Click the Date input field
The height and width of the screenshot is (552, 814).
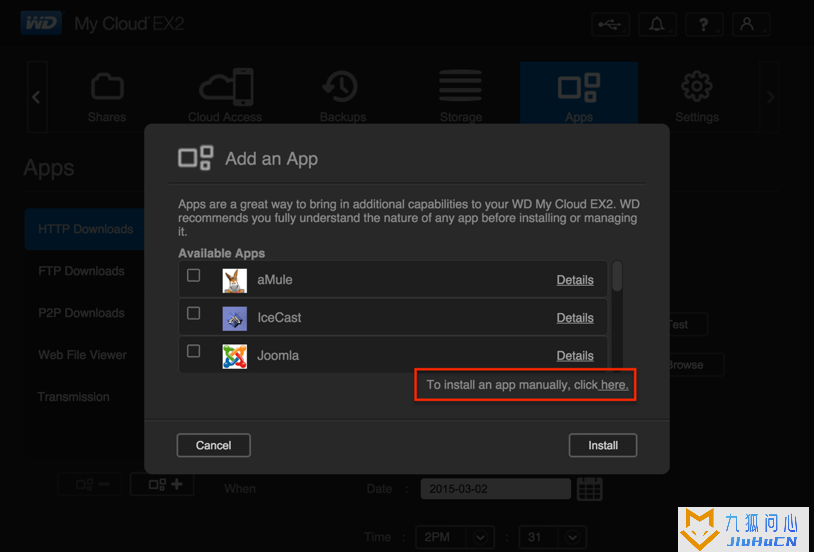[496, 489]
